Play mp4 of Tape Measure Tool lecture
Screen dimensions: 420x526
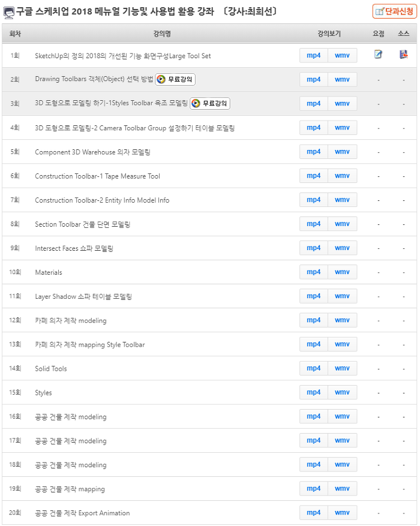[x=314, y=176]
